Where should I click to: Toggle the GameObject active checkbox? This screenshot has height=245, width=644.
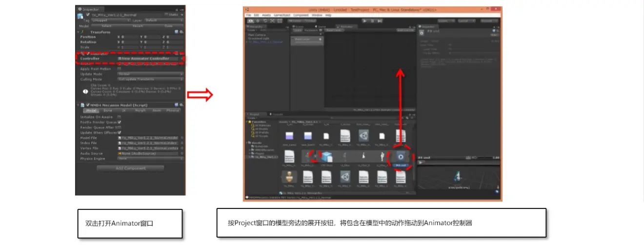pos(88,15)
